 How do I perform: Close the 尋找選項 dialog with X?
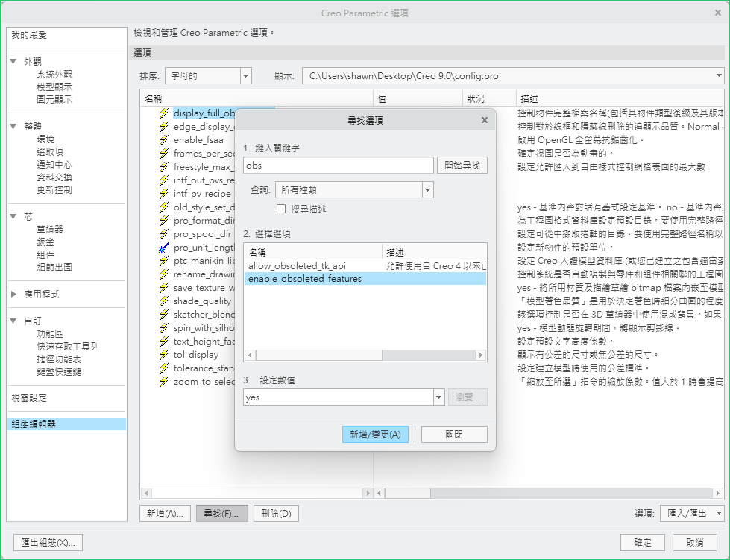pos(484,120)
